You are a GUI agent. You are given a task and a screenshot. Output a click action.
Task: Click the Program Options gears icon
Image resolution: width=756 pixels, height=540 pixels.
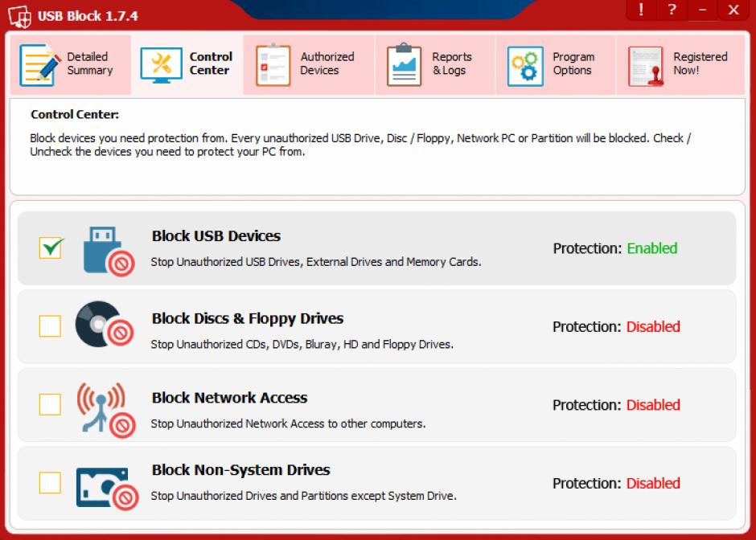[525, 66]
